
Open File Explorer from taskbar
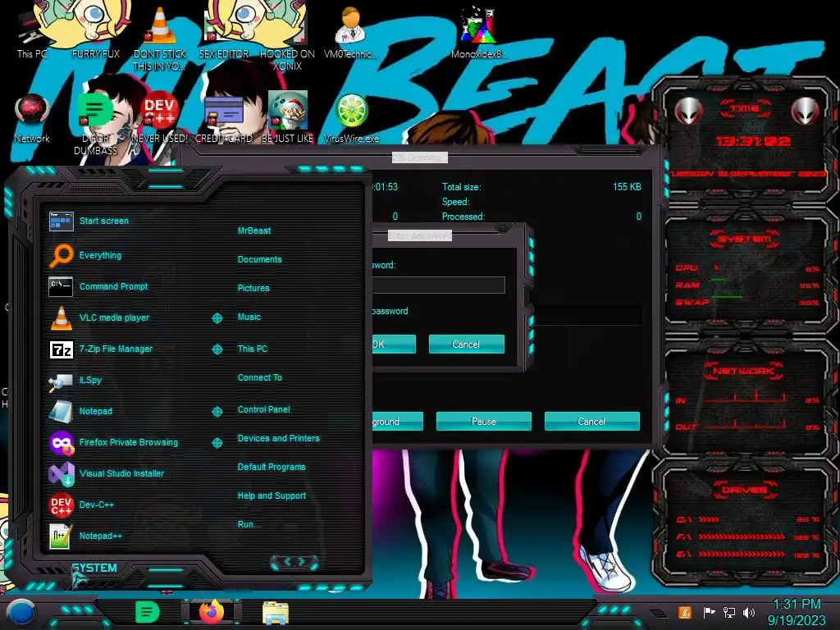click(276, 613)
